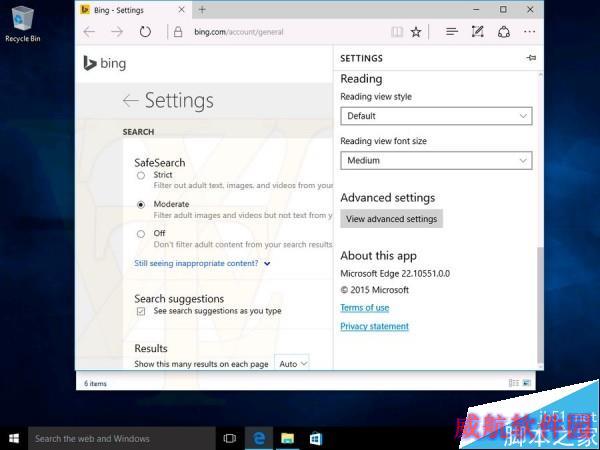Open the Store icon on the taskbar
The height and width of the screenshot is (450, 600).
click(x=316, y=439)
